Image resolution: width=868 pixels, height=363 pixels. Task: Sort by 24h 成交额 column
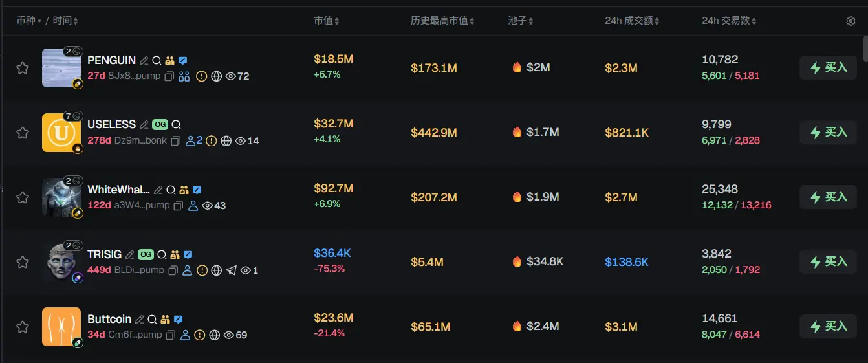coord(632,21)
